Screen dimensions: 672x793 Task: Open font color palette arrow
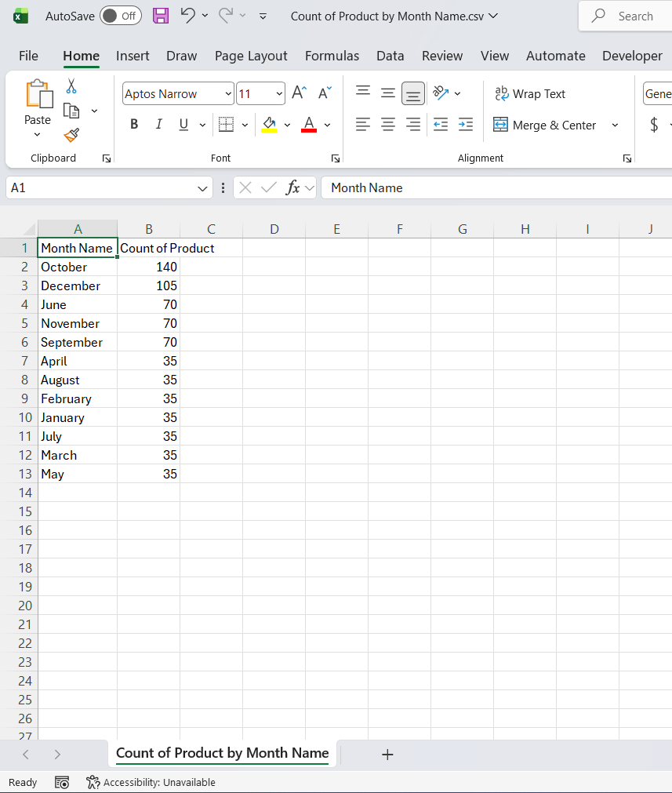pyautogui.click(x=327, y=125)
